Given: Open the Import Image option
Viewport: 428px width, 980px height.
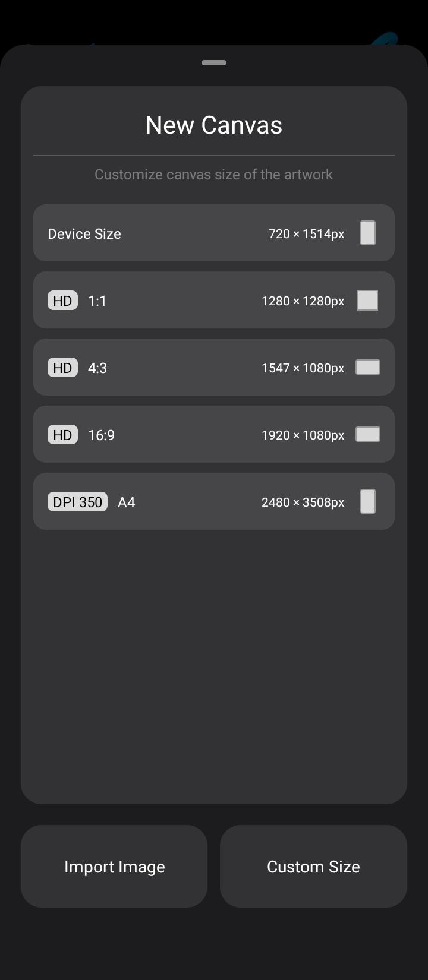Looking at the screenshot, I should [114, 867].
